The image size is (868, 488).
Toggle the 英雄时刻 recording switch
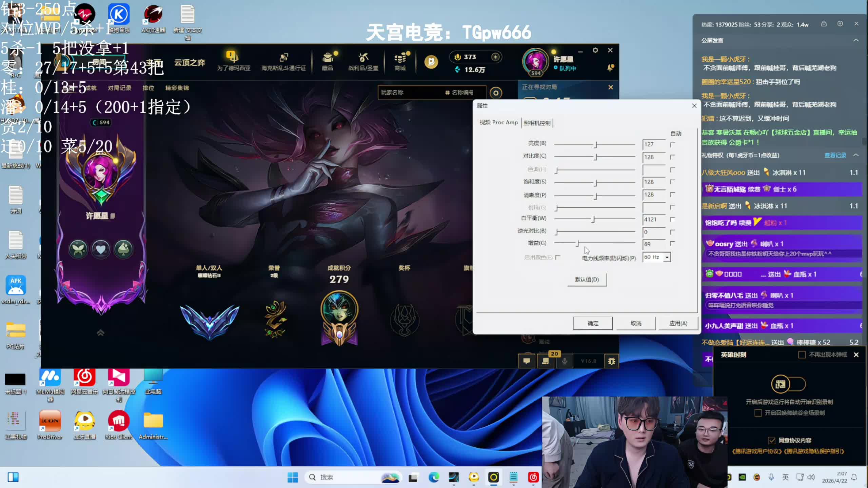point(788,384)
